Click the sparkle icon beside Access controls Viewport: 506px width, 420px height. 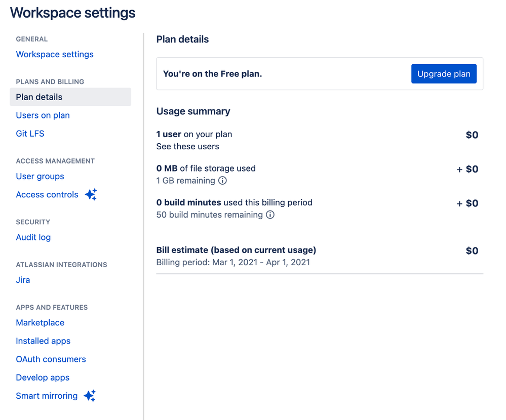(91, 194)
